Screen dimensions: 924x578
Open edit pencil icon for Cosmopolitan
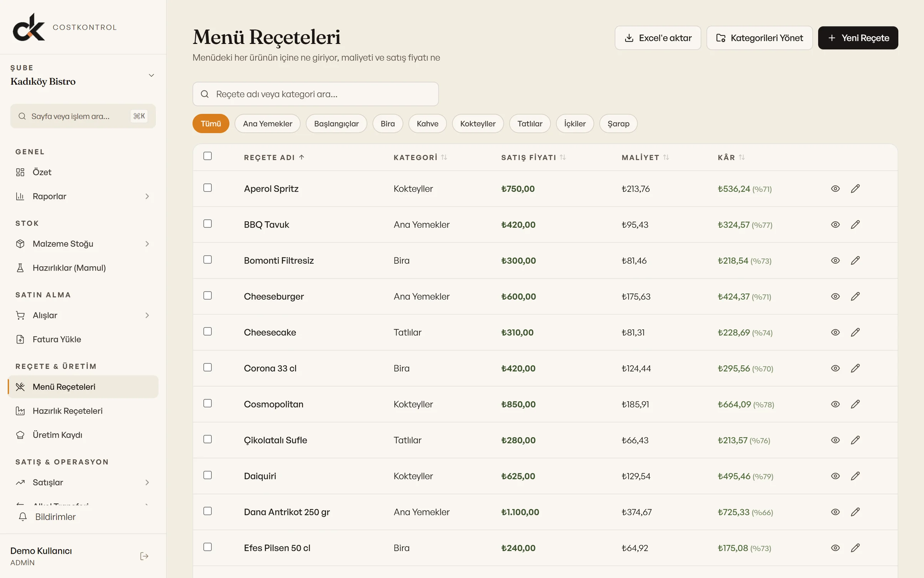[855, 404]
